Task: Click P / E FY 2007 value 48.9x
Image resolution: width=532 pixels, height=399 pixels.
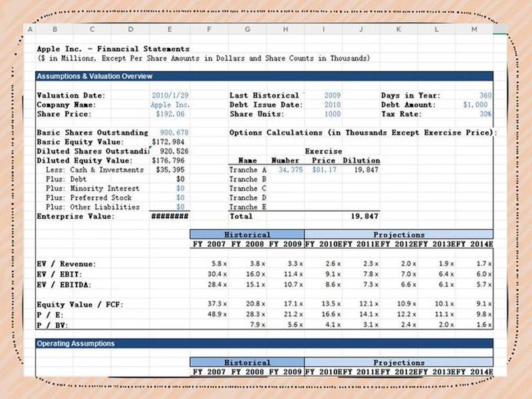Action: [217, 315]
